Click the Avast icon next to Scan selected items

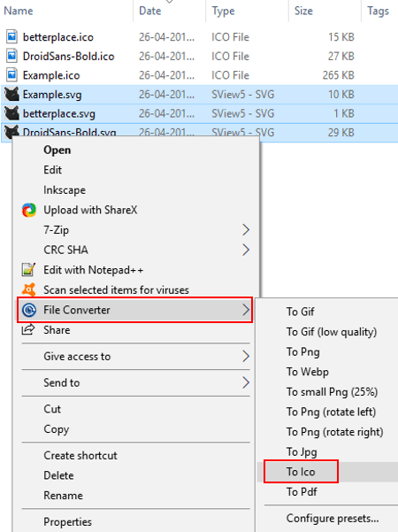[28, 289]
